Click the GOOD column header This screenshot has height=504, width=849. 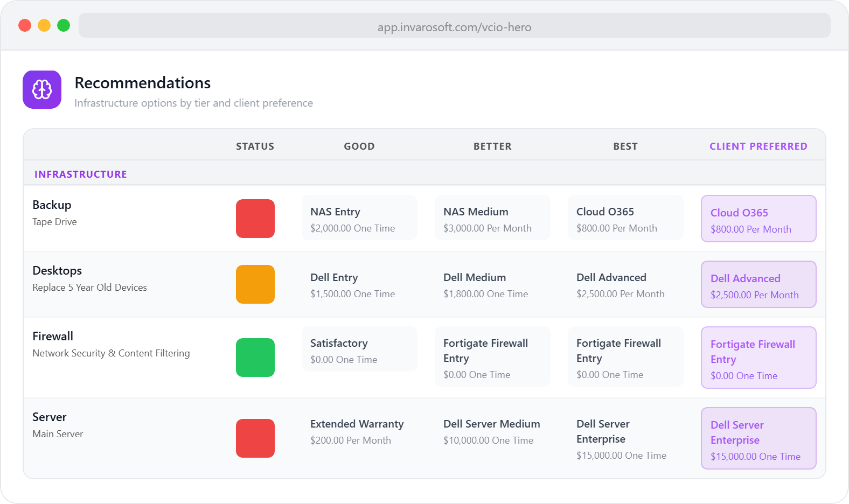click(x=359, y=146)
